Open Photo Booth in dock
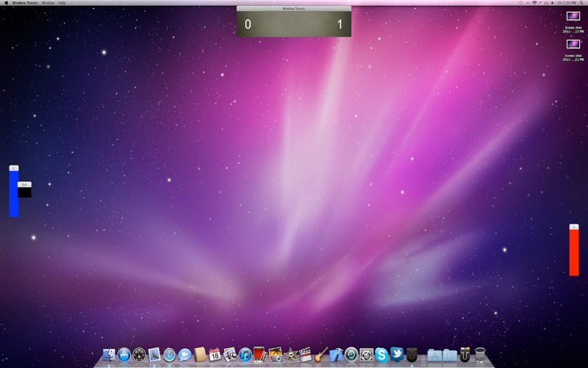This screenshot has width=588, height=368. pos(260,355)
